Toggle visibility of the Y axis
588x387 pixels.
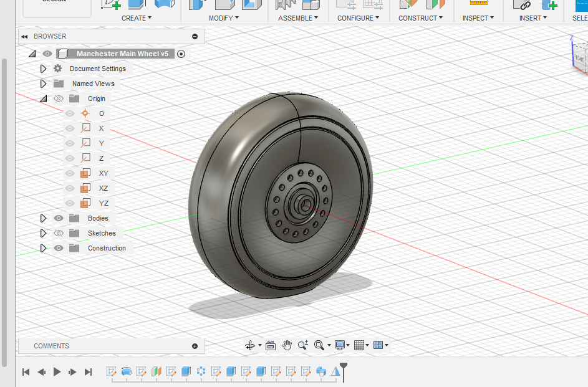(x=70, y=143)
